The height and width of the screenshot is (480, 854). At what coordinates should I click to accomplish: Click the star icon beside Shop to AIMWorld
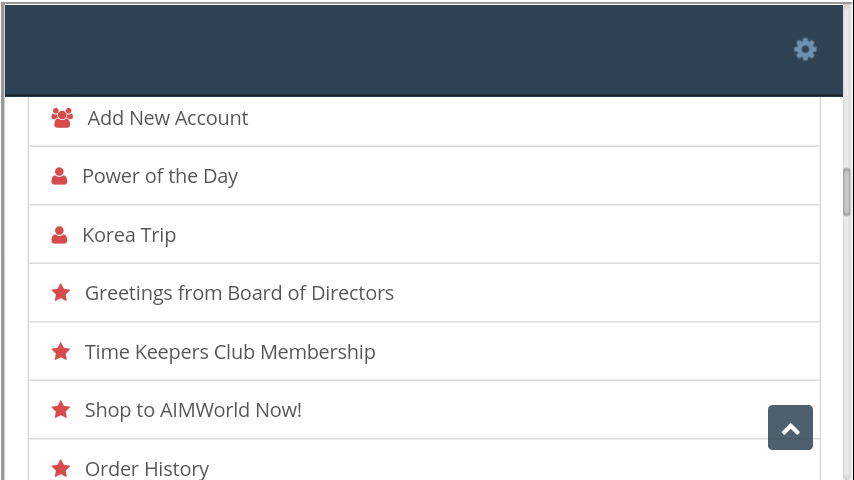61,410
